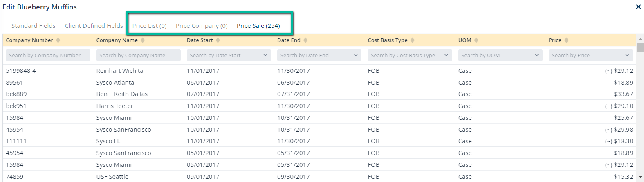Sort table by Cost Basis Type
Screen dimensions: 644x182
pyautogui.click(x=413, y=40)
